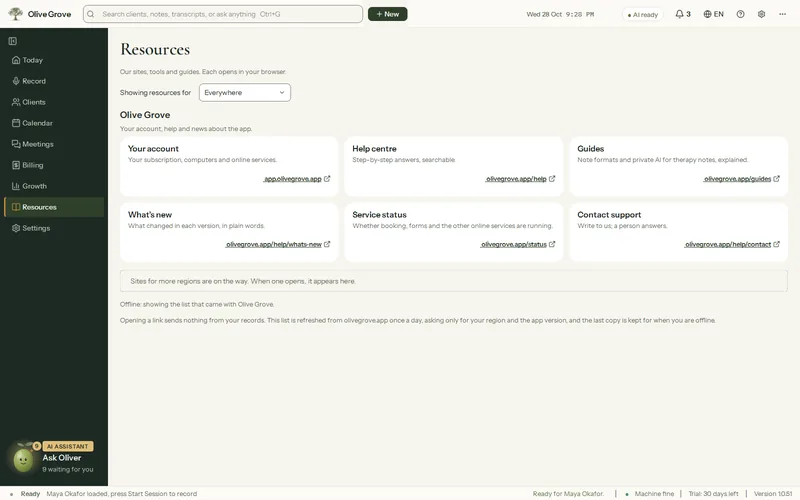Click the Record microphone icon
The image size is (800, 500).
coord(16,81)
